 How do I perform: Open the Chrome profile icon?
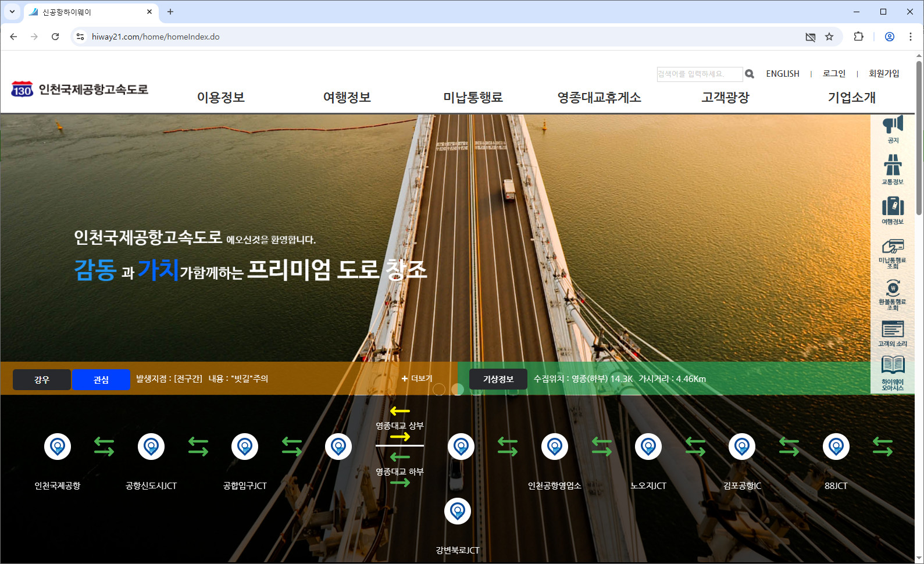pos(890,37)
